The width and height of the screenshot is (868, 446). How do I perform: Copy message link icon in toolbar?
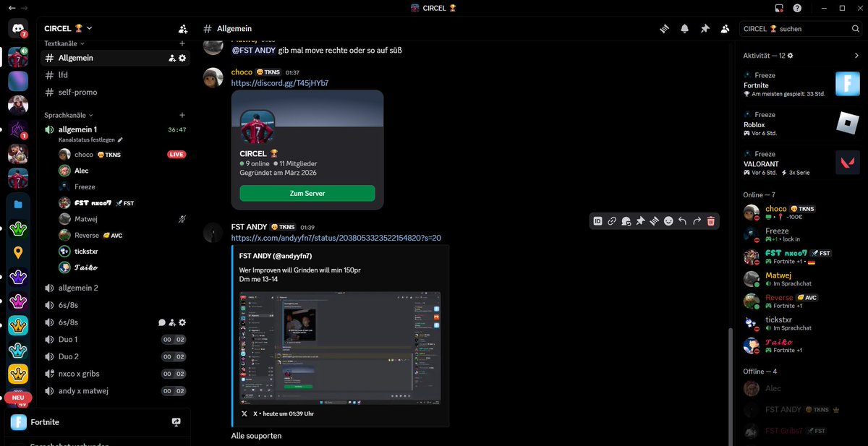point(612,221)
